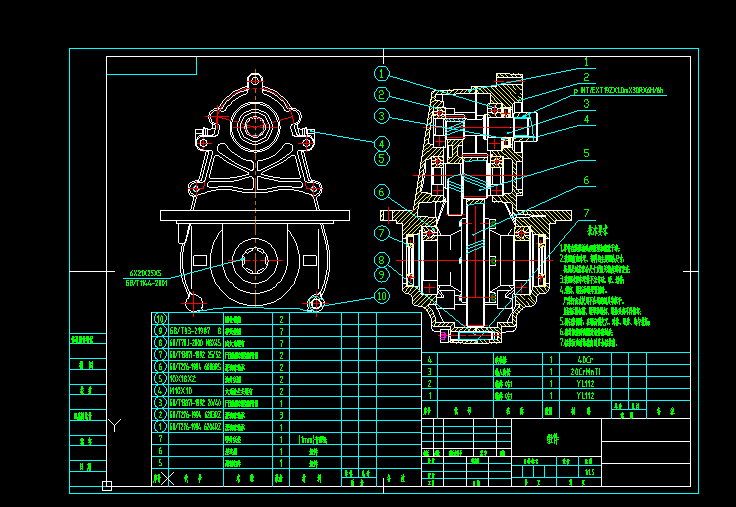Click the circled 6 in the parts list
The width and height of the screenshot is (736, 507).
coord(160,367)
